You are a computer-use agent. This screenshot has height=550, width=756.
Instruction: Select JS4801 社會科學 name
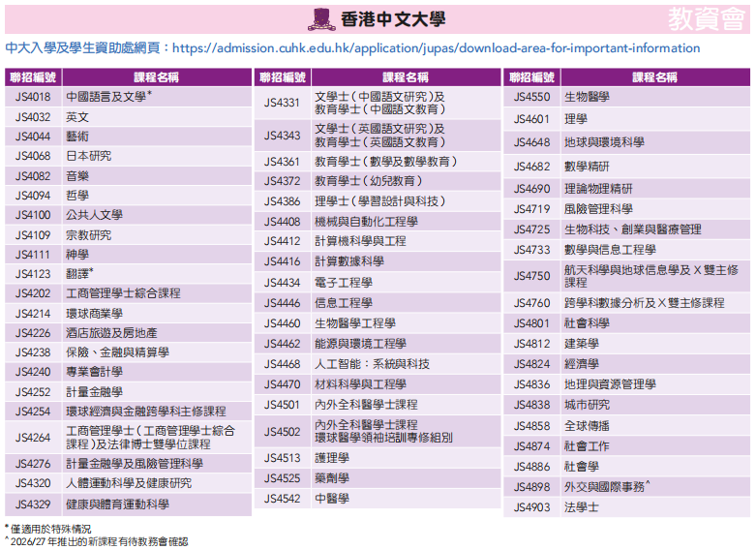[x=588, y=323]
